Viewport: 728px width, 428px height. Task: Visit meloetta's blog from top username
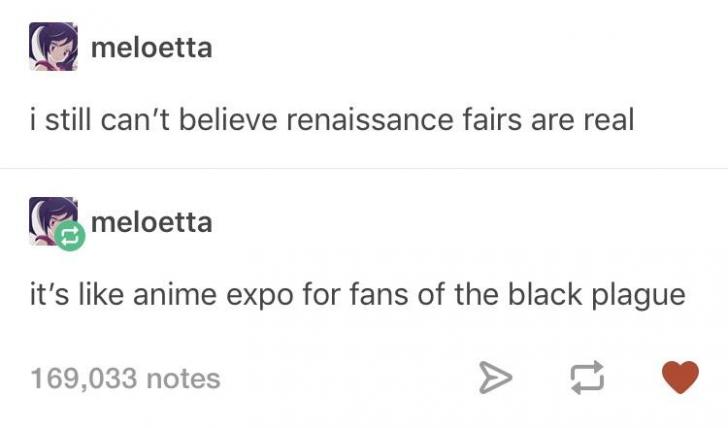pyautogui.click(x=152, y=47)
